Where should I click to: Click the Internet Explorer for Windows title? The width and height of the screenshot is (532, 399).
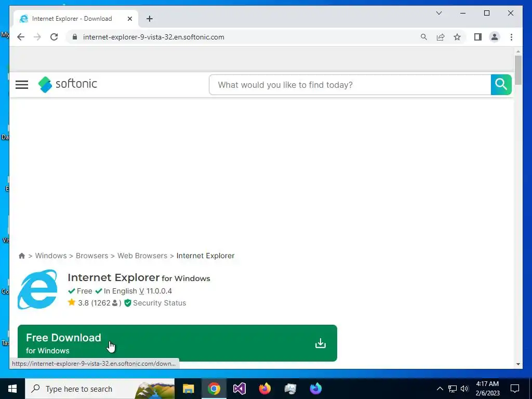(139, 277)
